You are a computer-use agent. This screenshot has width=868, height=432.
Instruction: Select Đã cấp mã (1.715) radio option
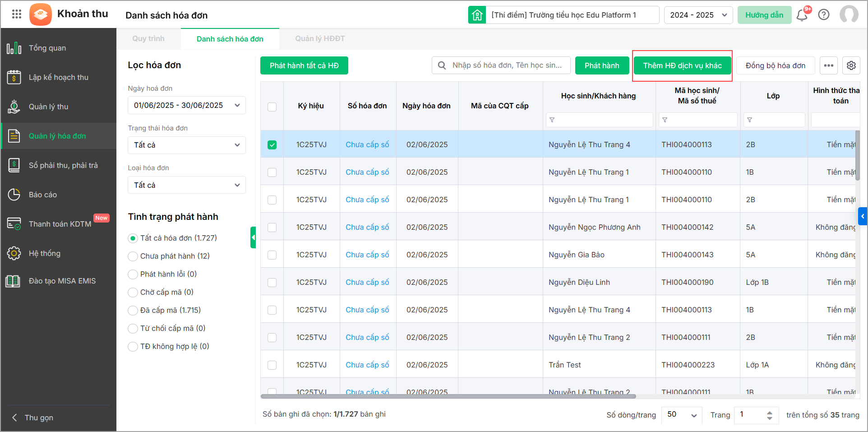pyautogui.click(x=133, y=311)
